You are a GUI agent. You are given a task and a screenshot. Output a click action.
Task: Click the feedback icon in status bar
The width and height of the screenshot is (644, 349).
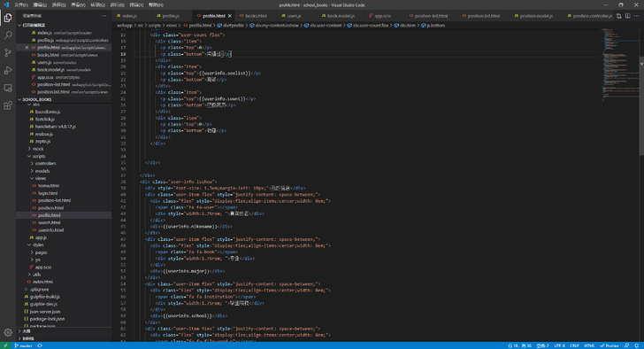[x=626, y=345]
